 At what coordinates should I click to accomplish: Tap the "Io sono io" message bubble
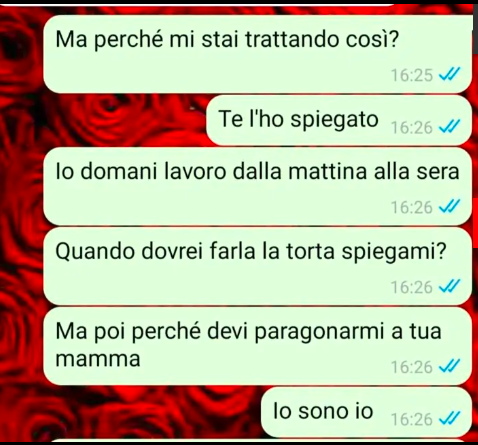(x=366, y=412)
